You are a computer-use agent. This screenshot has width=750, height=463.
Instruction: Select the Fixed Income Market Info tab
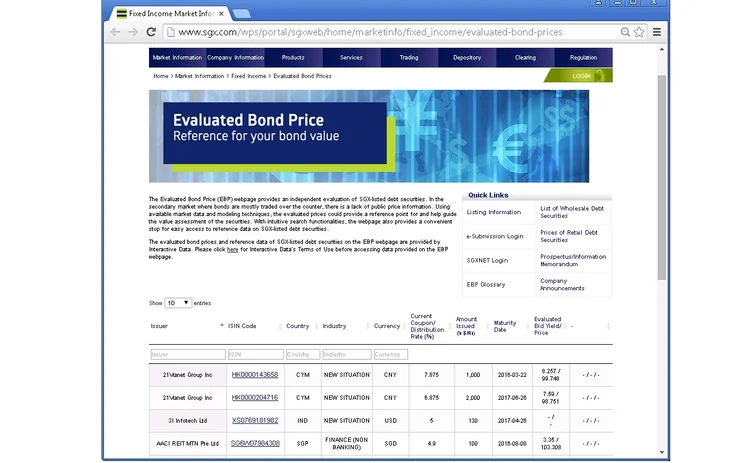pos(170,13)
